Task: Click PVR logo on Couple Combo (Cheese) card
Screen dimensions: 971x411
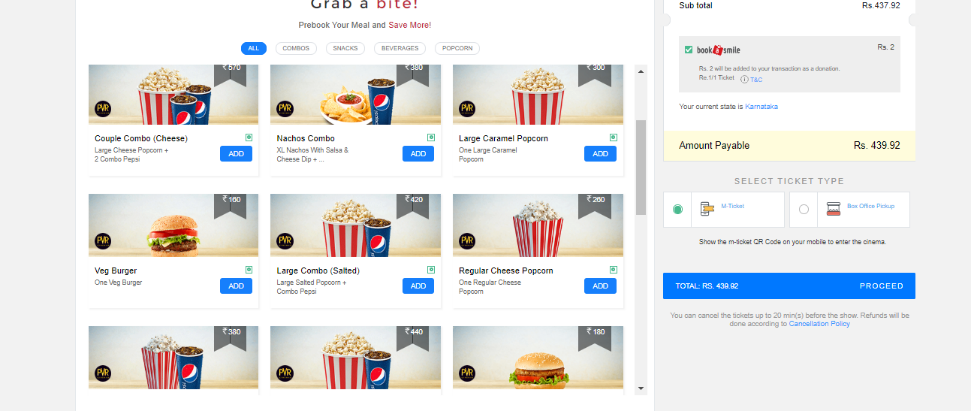Action: [x=103, y=109]
